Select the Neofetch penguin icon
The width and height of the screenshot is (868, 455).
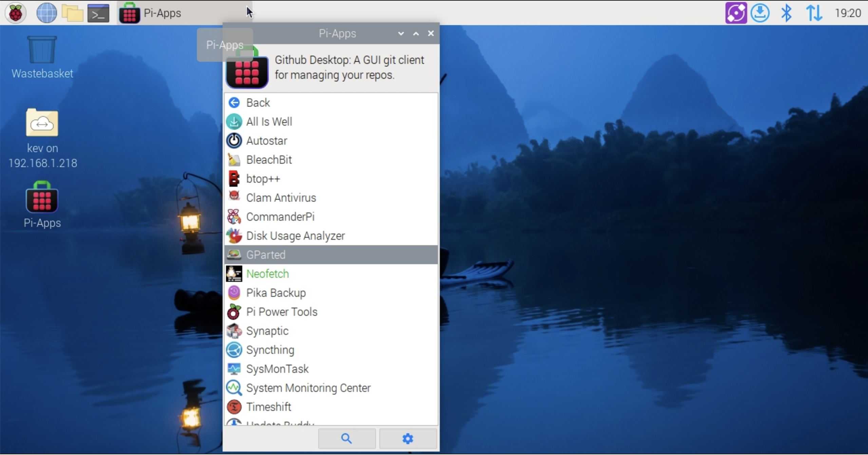click(x=234, y=274)
